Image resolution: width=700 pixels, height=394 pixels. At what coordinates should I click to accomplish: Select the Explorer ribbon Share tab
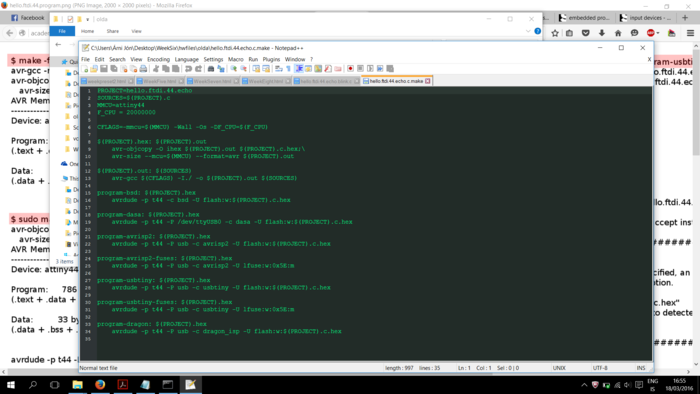pos(112,31)
